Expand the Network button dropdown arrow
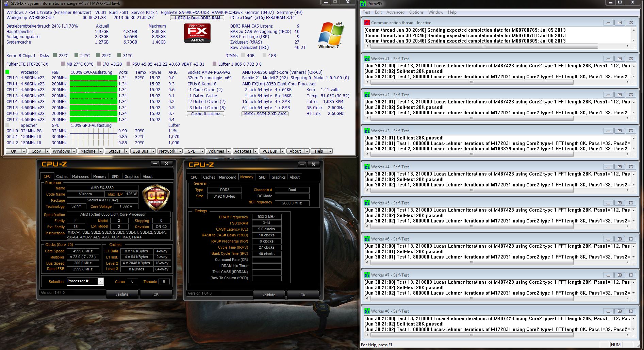Screen dimensions: 644x350 pos(180,151)
